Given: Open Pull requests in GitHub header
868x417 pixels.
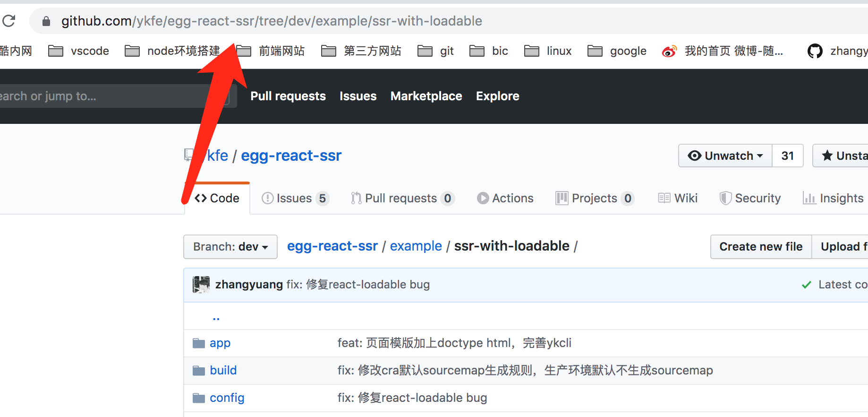Looking at the screenshot, I should [x=288, y=96].
